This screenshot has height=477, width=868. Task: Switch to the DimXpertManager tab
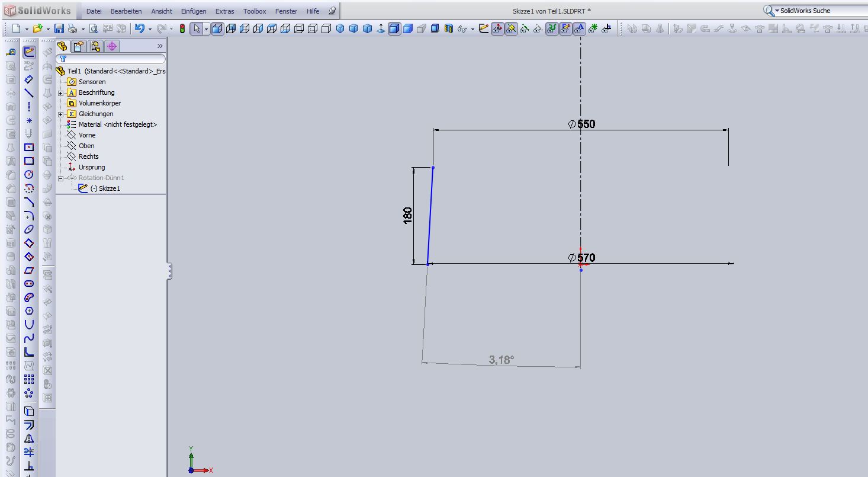tap(112, 46)
